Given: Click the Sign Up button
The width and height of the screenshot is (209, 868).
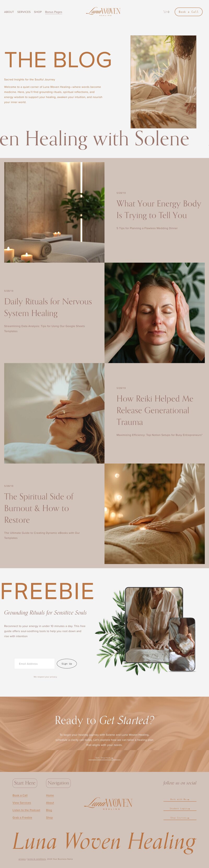Looking at the screenshot, I should click(67, 663).
